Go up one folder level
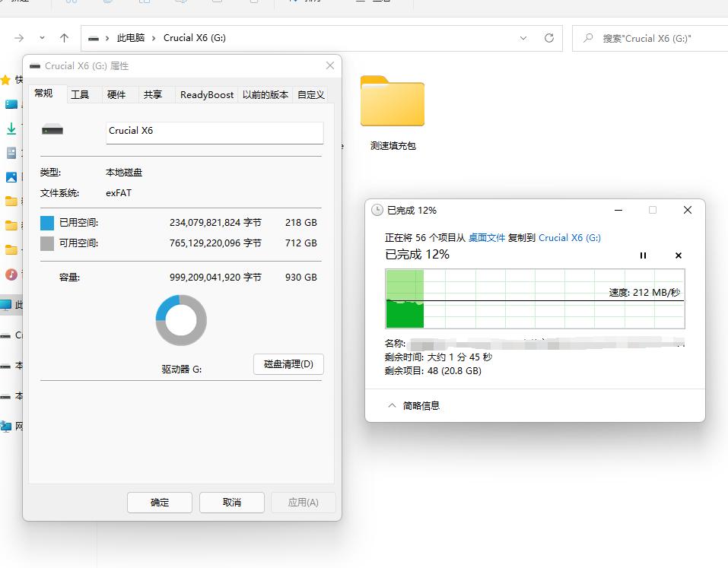 [x=64, y=38]
